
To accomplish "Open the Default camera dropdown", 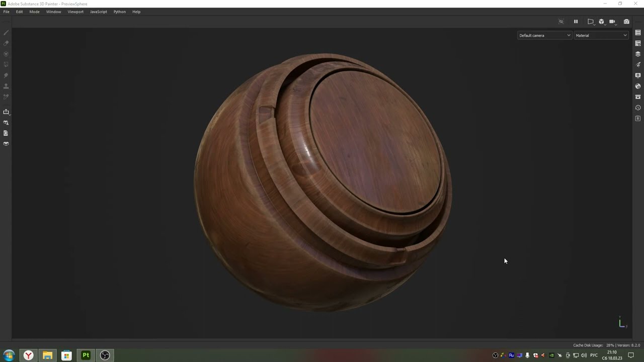I will (x=544, y=35).
